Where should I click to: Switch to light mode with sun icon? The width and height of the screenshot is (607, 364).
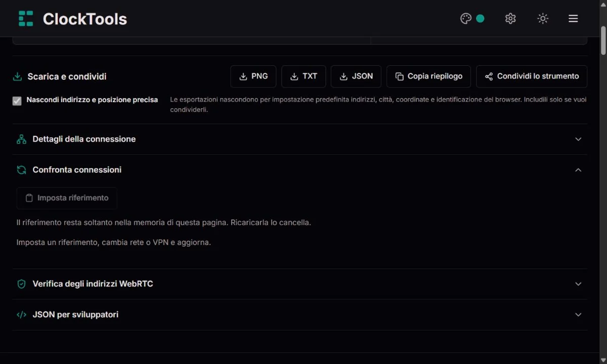pyautogui.click(x=543, y=19)
